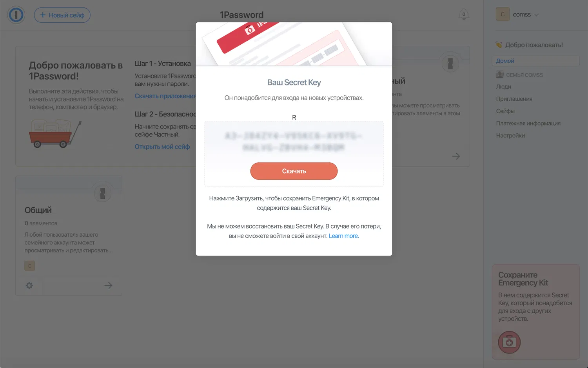Click the keyhole icon on the Общий vault

103,193
